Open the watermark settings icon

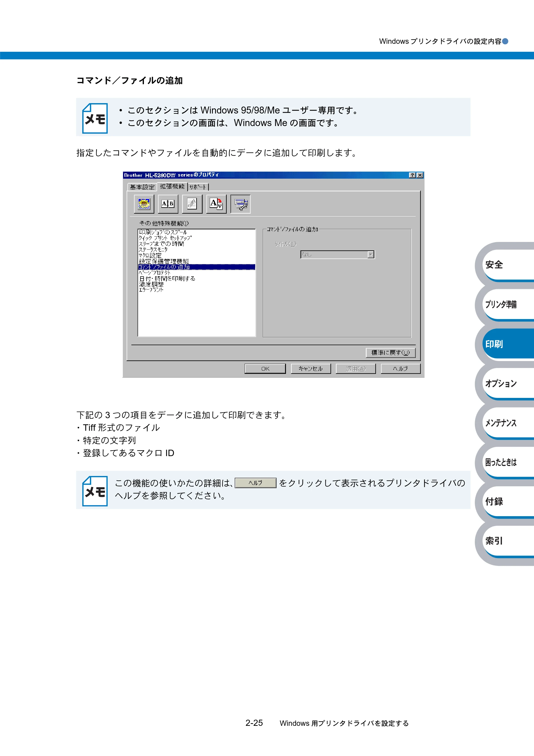(x=192, y=204)
